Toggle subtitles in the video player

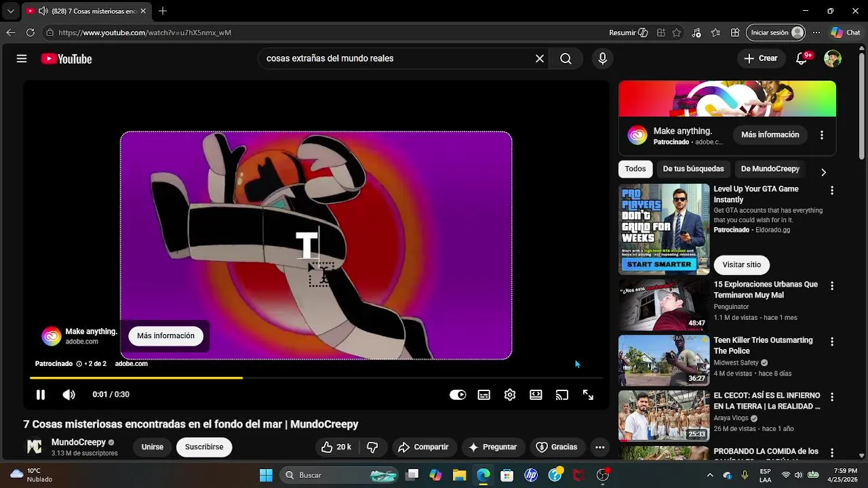(x=484, y=395)
